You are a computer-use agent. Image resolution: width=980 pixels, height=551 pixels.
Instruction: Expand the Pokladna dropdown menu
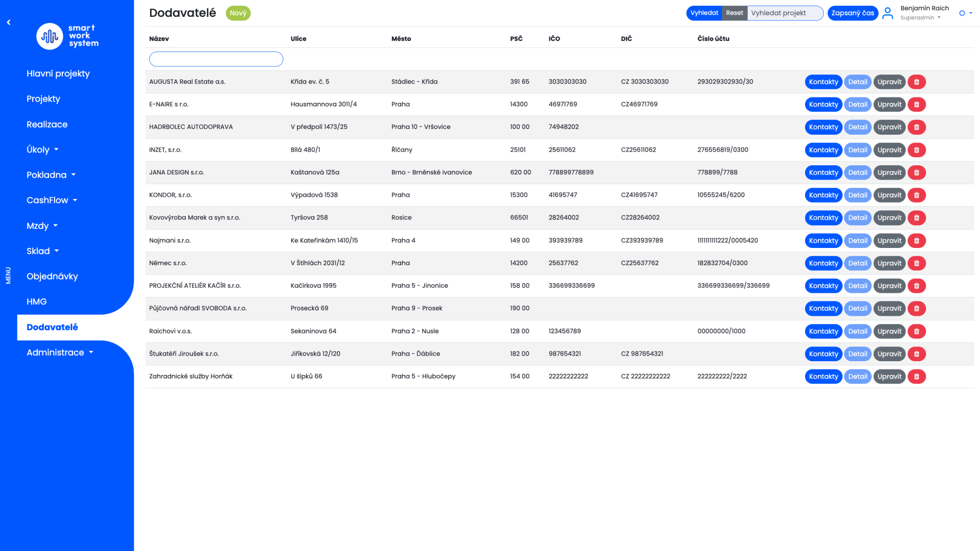pyautogui.click(x=51, y=175)
